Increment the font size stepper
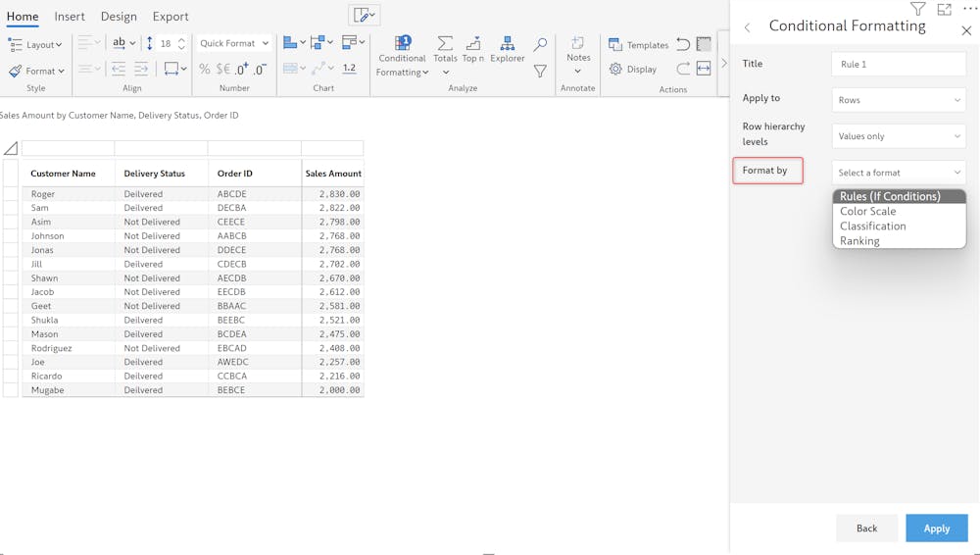The image size is (980, 555). pos(181,39)
